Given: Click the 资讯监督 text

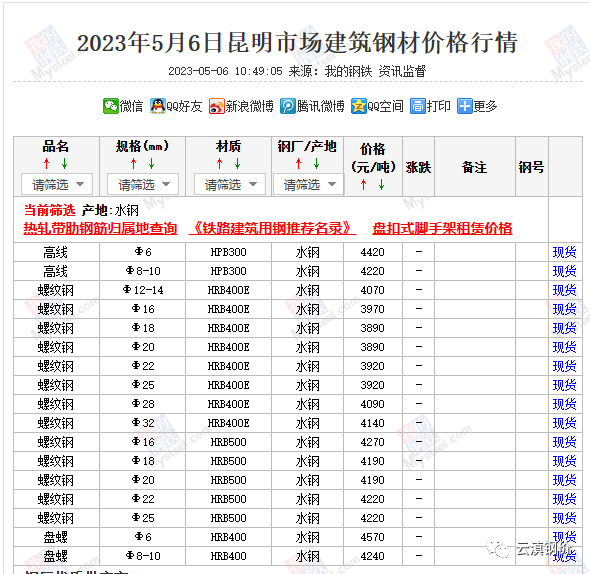Looking at the screenshot, I should point(402,71).
